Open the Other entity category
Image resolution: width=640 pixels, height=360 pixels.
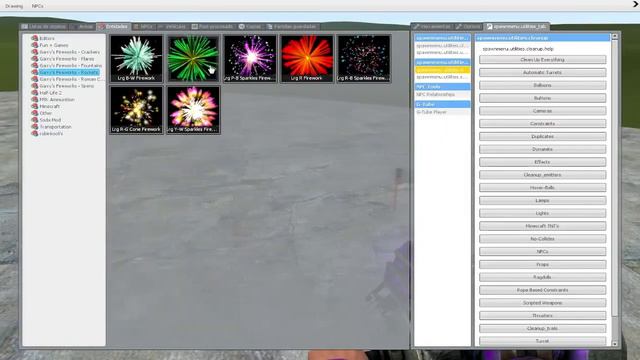[45, 113]
